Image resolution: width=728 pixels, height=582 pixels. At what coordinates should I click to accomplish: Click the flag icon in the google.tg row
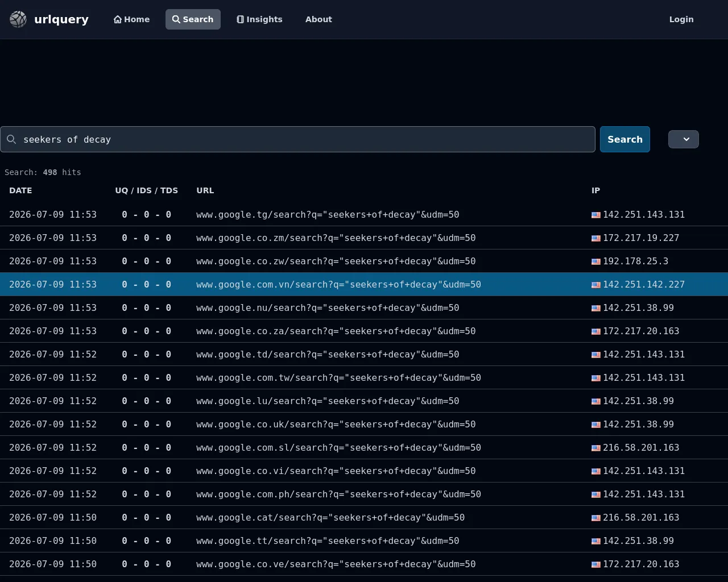pyautogui.click(x=596, y=215)
